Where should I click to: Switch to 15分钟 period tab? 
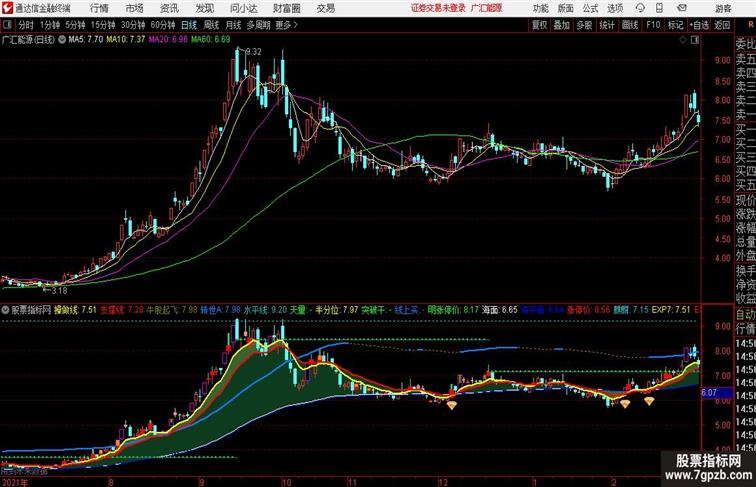tap(103, 25)
